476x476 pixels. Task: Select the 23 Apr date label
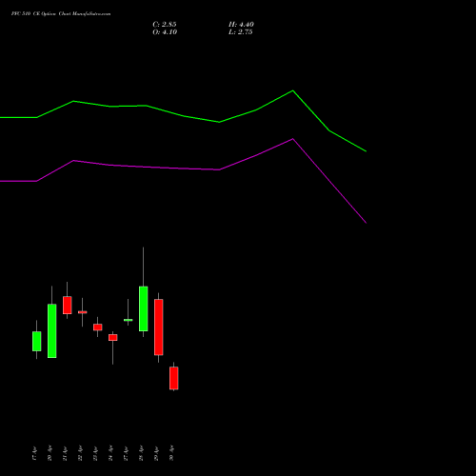pos(95,453)
